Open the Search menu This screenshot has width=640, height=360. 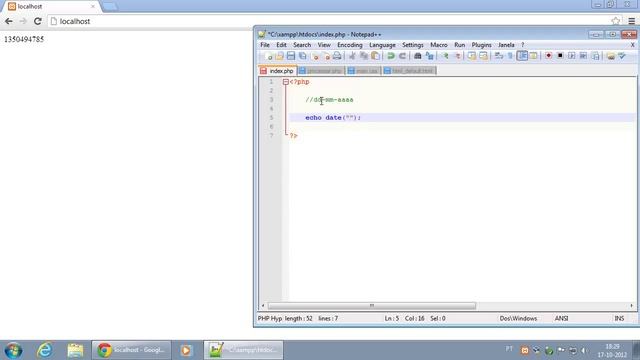(x=302, y=45)
